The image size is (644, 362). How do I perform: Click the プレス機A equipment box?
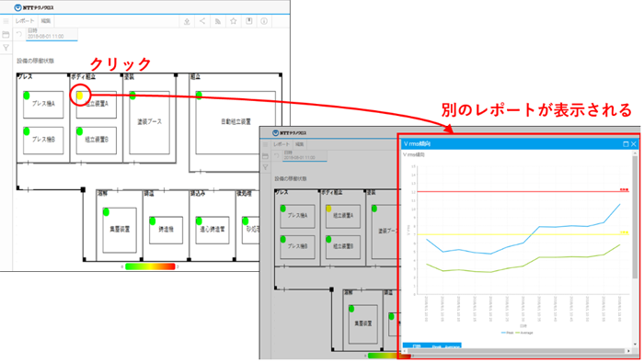click(x=43, y=105)
